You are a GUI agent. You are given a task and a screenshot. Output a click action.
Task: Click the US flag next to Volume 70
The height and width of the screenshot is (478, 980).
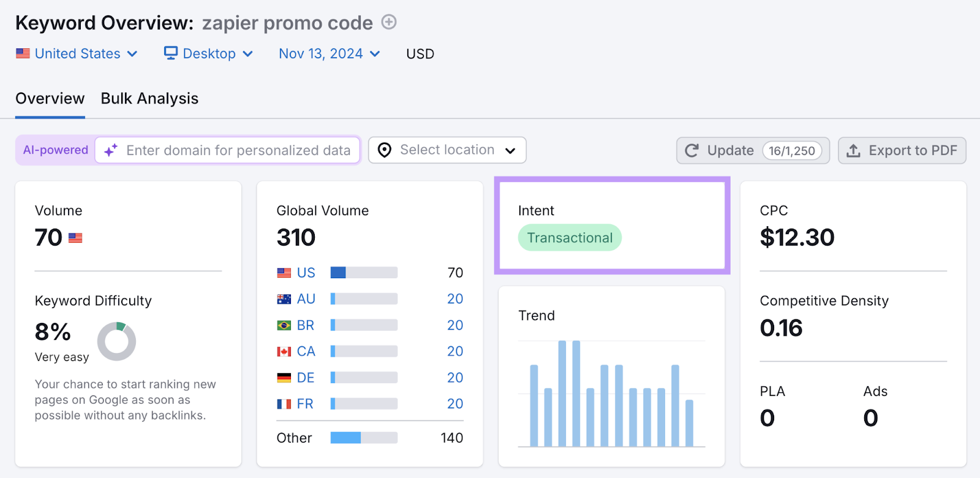click(x=75, y=238)
